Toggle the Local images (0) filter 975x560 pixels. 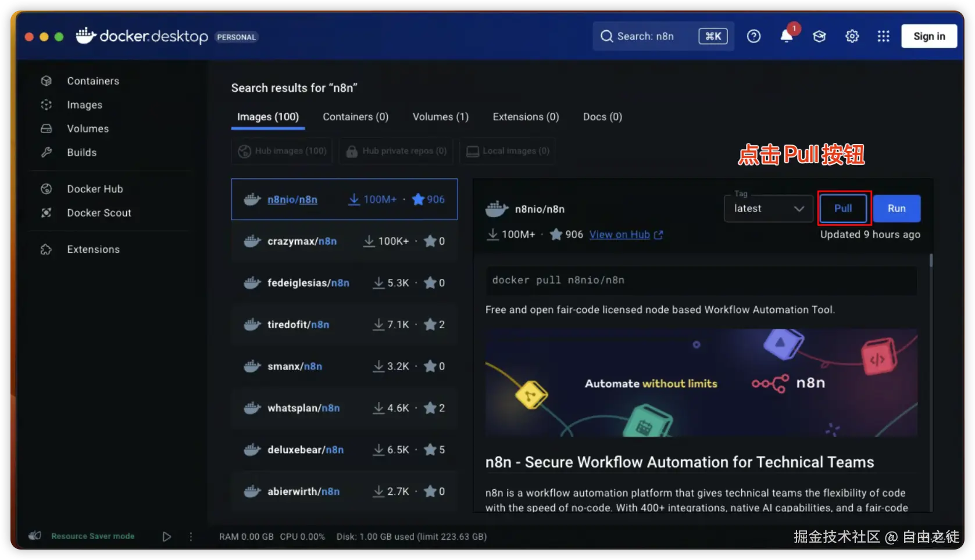pos(508,151)
